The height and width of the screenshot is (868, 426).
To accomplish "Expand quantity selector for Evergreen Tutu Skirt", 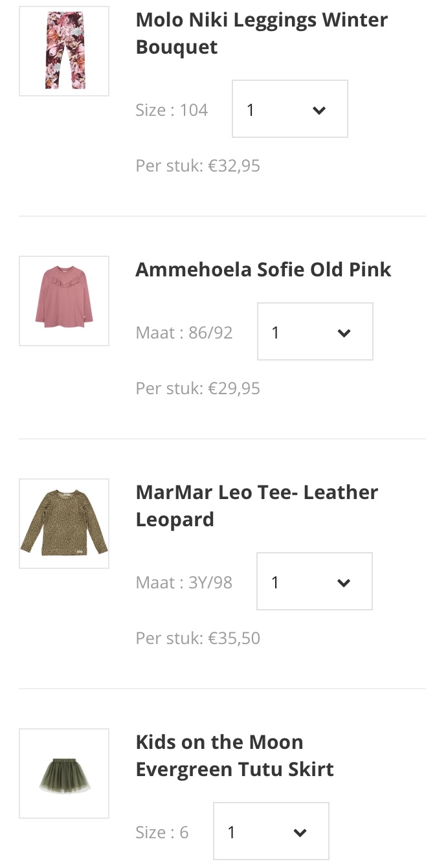I will (271, 831).
